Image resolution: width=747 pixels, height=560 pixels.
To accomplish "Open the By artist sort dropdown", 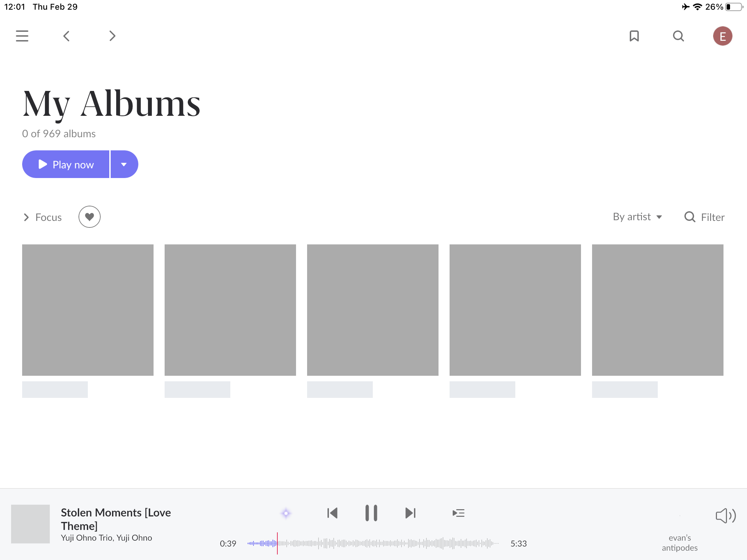I will click(x=638, y=217).
